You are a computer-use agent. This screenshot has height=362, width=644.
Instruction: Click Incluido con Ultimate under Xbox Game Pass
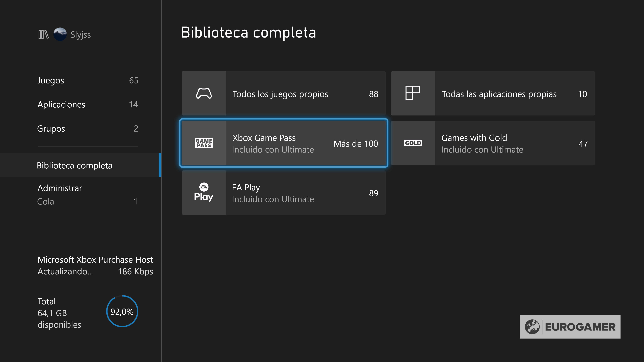click(x=273, y=150)
